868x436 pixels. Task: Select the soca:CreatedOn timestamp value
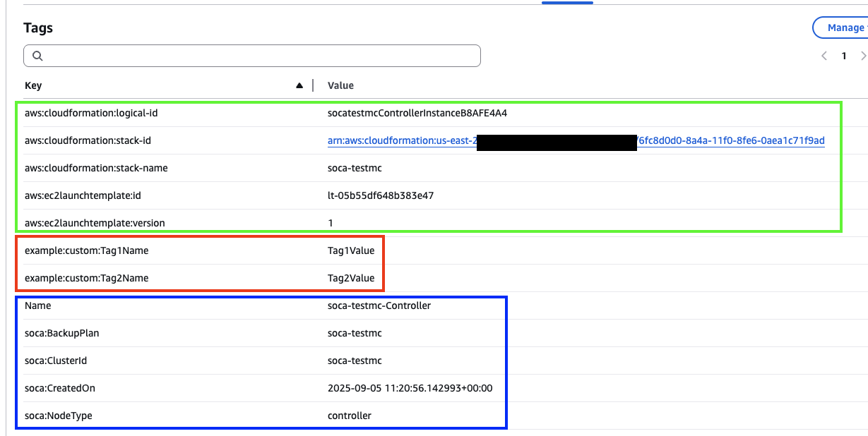click(x=410, y=388)
